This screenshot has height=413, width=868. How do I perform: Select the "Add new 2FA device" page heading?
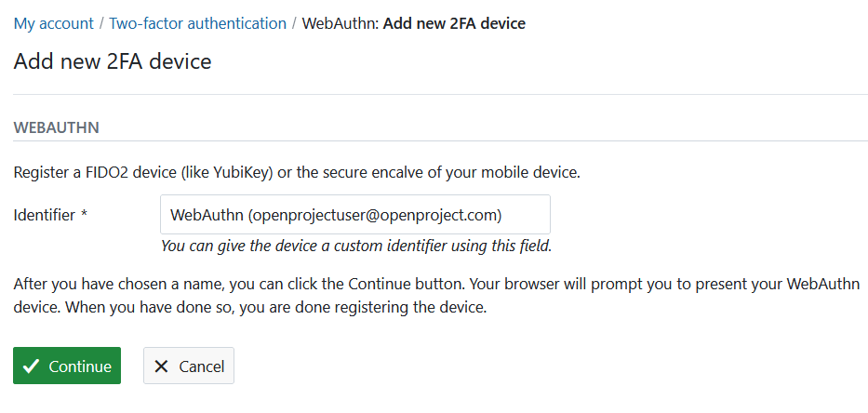[113, 62]
